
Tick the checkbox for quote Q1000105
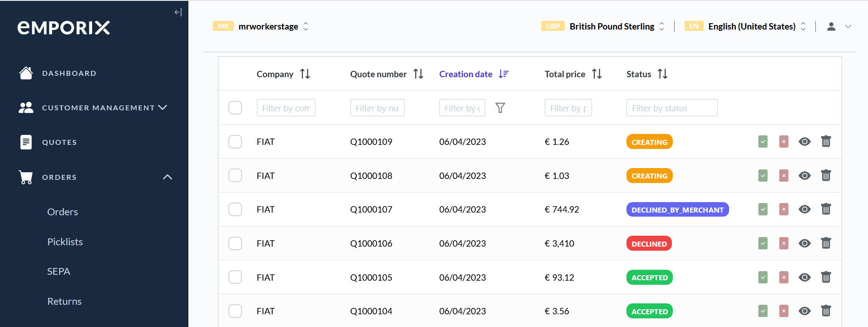click(235, 277)
